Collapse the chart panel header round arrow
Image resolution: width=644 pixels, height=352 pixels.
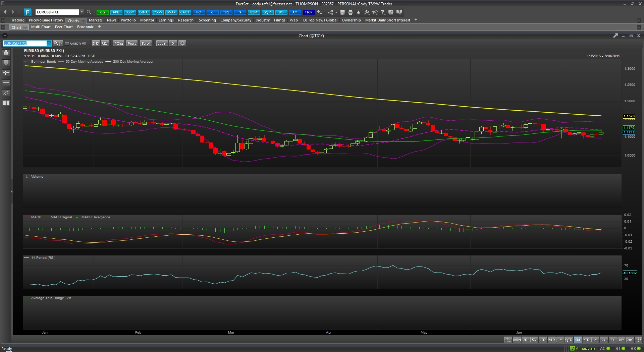click(x=5, y=36)
